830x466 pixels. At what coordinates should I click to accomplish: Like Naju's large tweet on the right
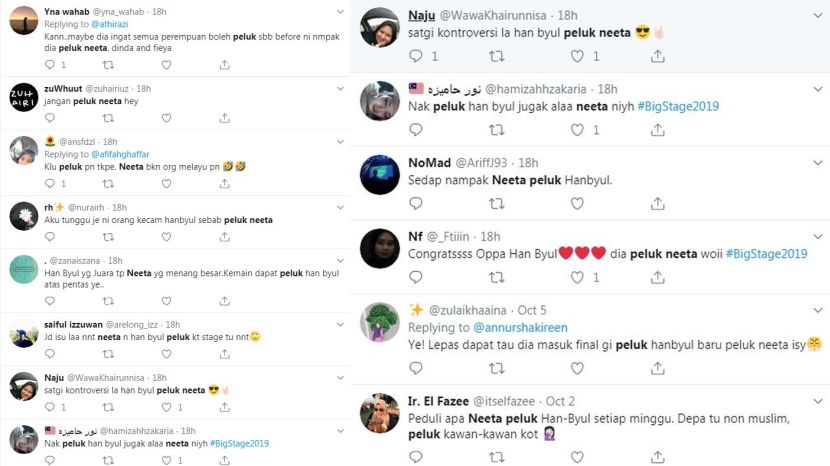(x=577, y=56)
